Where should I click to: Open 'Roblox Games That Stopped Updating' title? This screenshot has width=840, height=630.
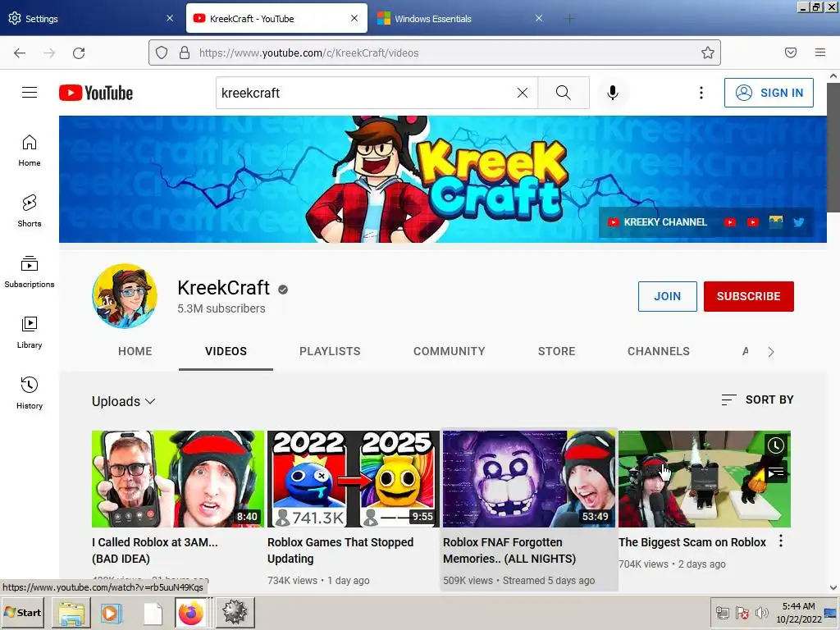click(340, 550)
